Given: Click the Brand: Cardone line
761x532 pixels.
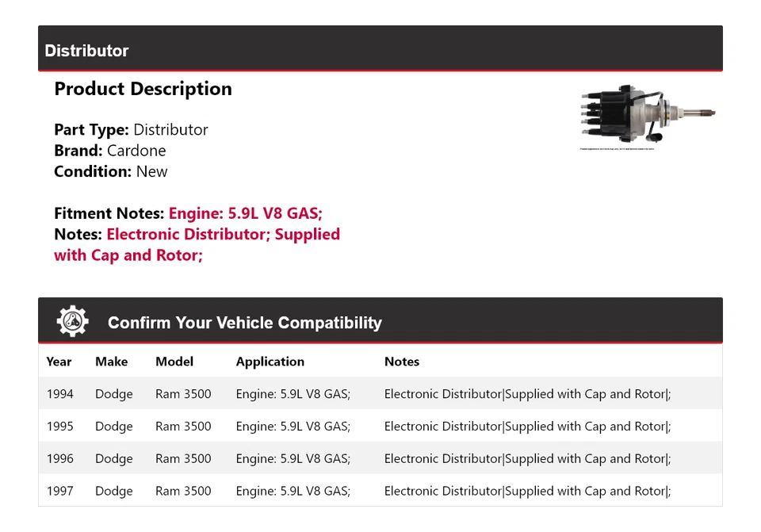Looking at the screenshot, I should point(109,151).
